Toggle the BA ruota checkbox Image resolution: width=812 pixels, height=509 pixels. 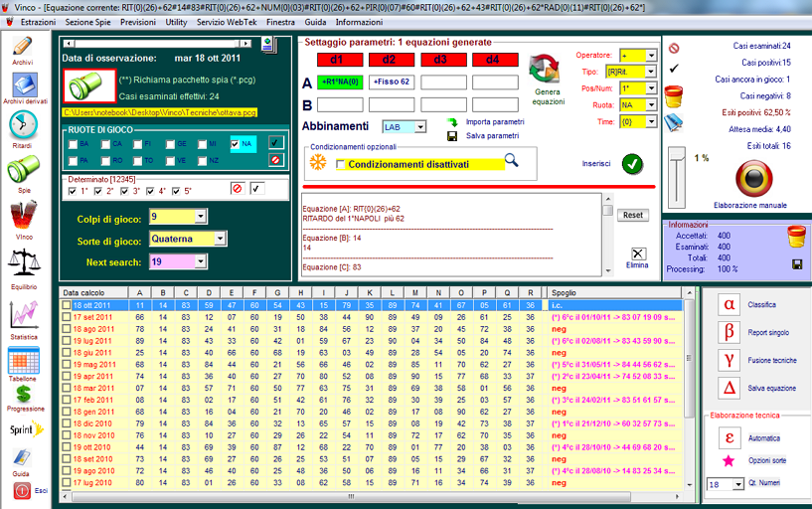(73, 144)
